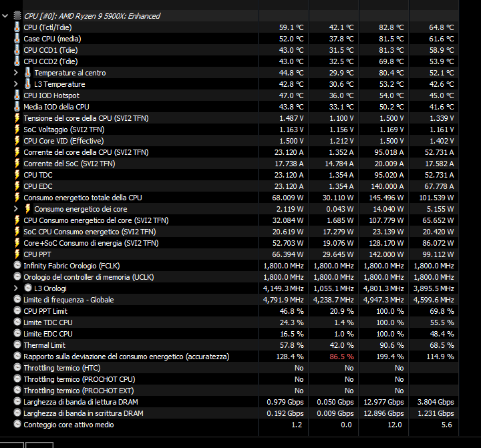The image size is (481, 448).
Task: Click the 145.496 W maximum total power value
Action: [x=386, y=198]
